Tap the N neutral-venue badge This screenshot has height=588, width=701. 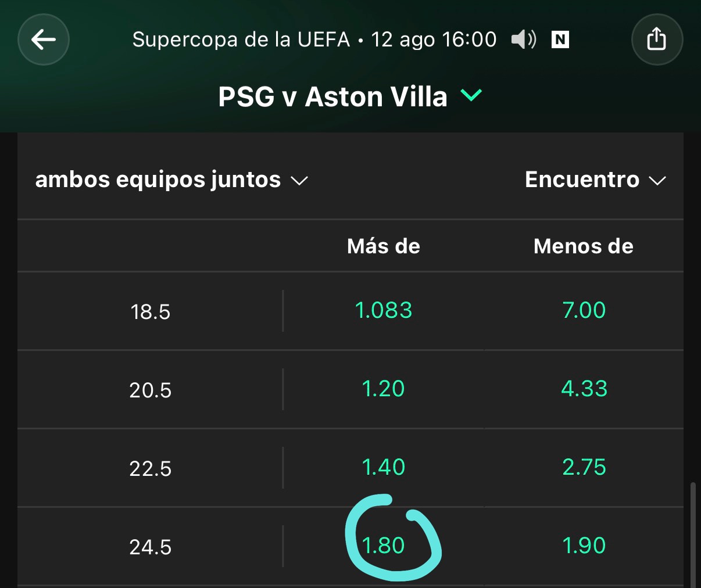[560, 40]
